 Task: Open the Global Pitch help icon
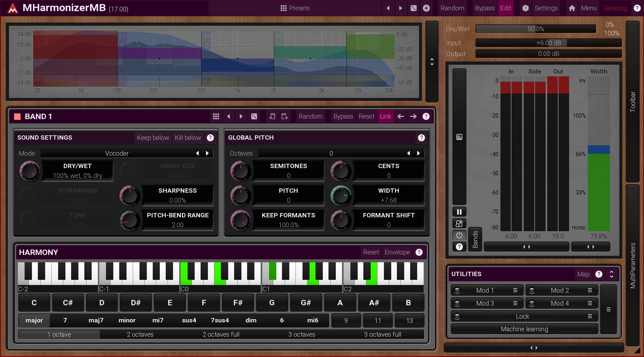tap(421, 138)
